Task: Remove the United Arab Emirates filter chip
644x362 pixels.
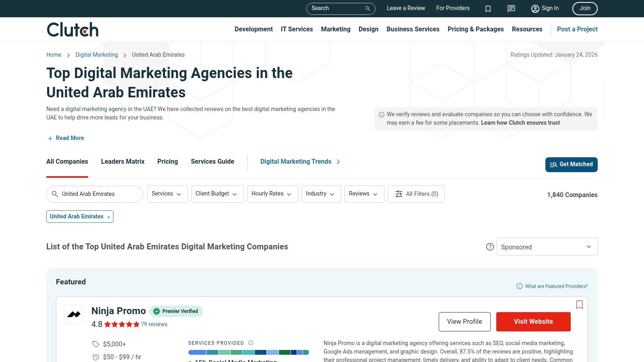Action: pyautogui.click(x=109, y=217)
